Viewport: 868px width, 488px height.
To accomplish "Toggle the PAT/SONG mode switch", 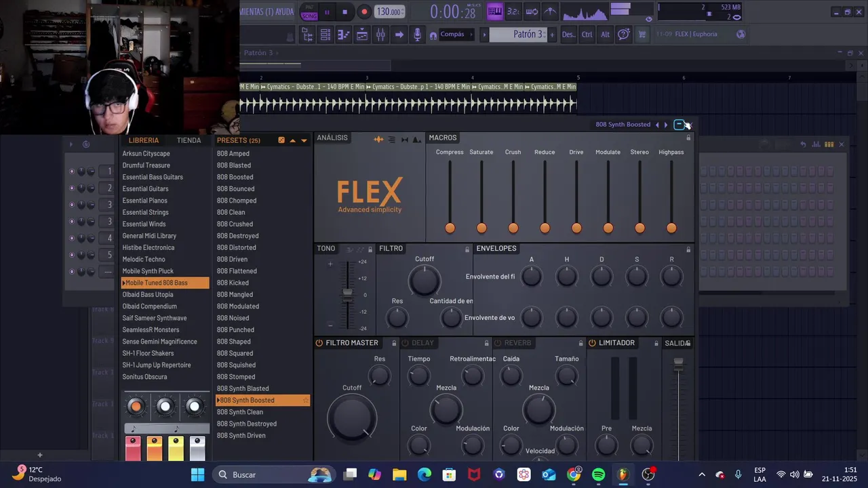I will coord(309,12).
